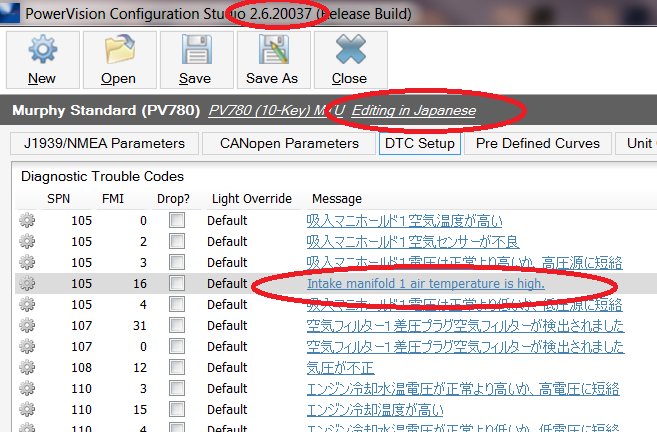
Task: Toggle Drop checkbox for SPN 107 FMI 31
Action: click(x=177, y=325)
